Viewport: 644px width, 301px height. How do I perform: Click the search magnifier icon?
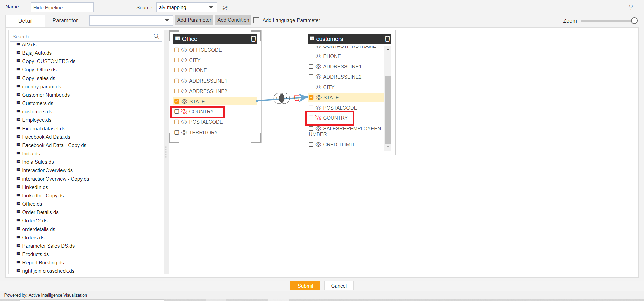[156, 36]
